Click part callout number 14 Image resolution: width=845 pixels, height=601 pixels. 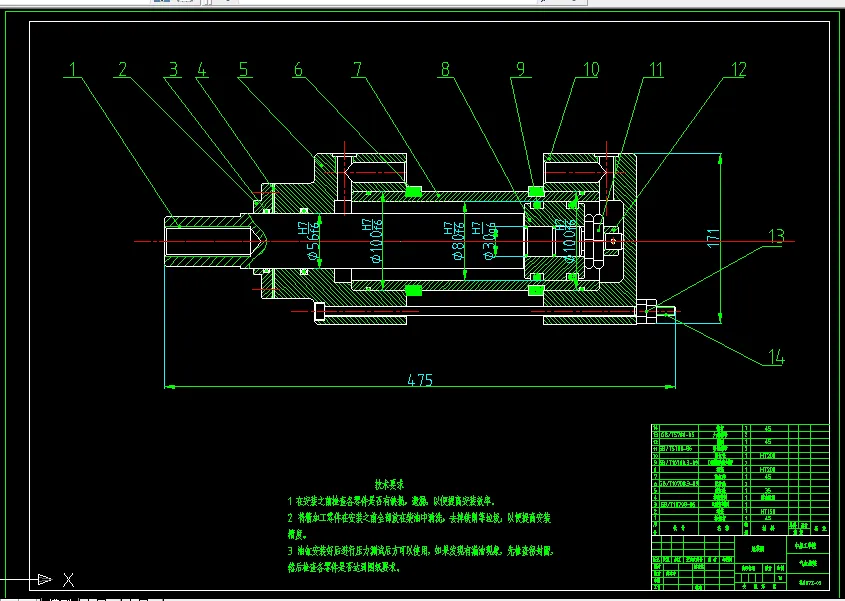click(x=776, y=357)
